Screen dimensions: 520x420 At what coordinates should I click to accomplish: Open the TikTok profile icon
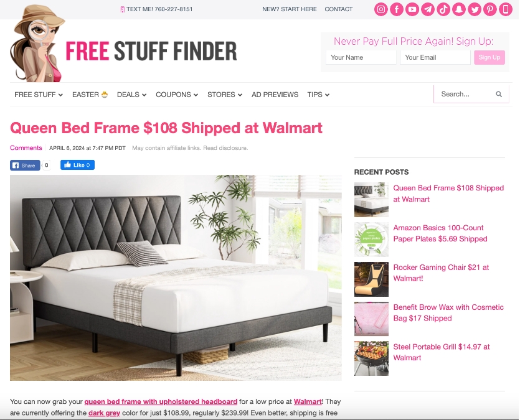[443, 9]
